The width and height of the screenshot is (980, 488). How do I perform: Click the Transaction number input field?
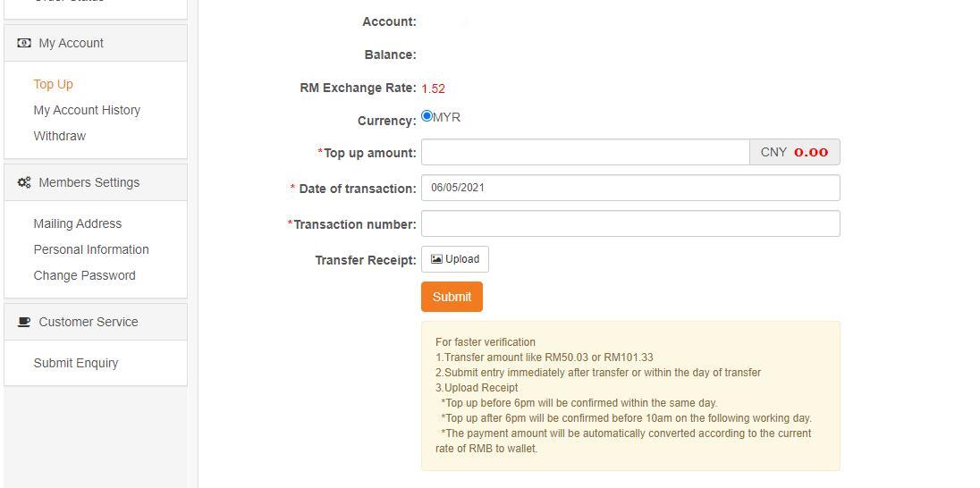click(630, 223)
